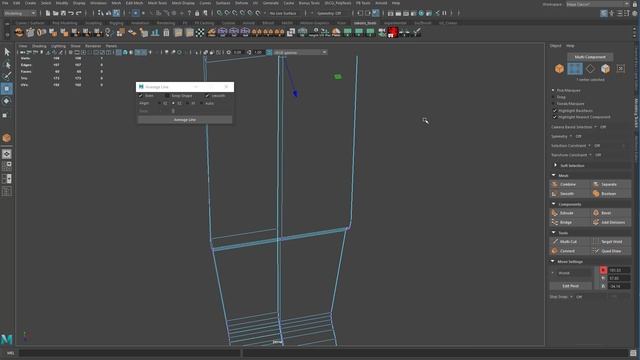Select the Face selection cube icon

605,69
